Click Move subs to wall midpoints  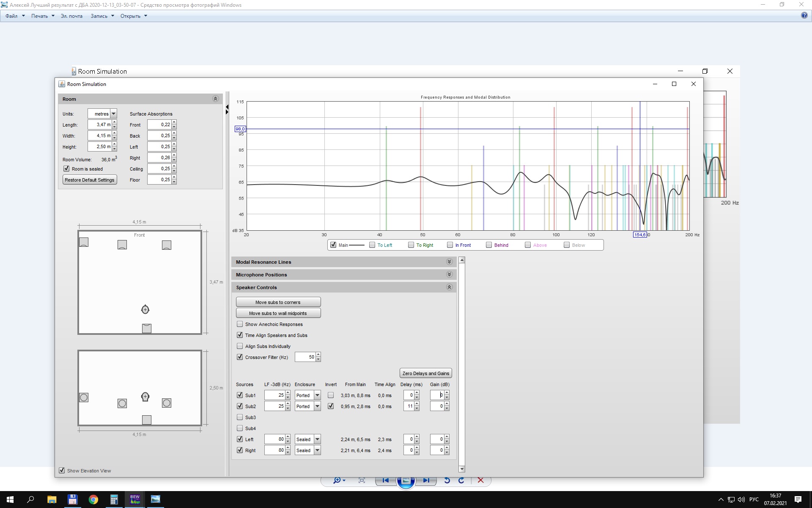point(278,313)
